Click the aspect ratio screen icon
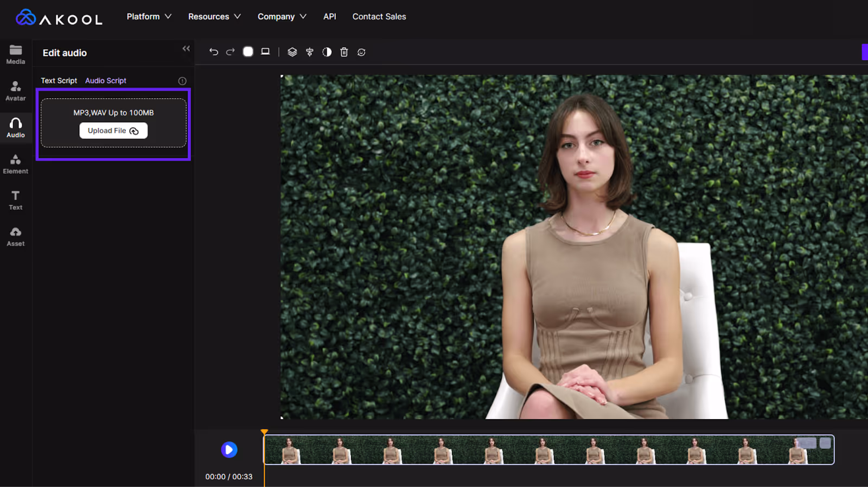This screenshot has height=487, width=868. pos(265,52)
